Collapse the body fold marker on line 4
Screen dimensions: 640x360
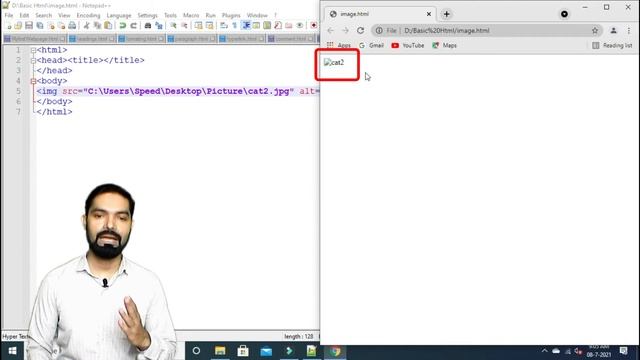[x=33, y=81]
